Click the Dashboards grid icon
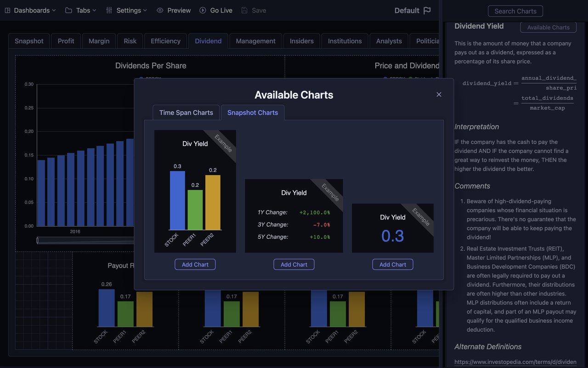Screen dimensions: 588x368 (7, 10)
